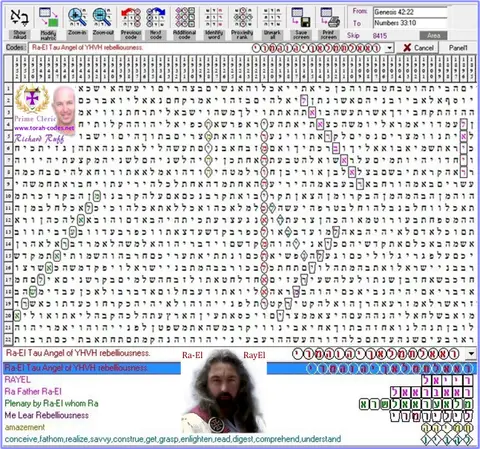Click the To field showing Numbers 33:10
480x449 pixels.
[410, 23]
